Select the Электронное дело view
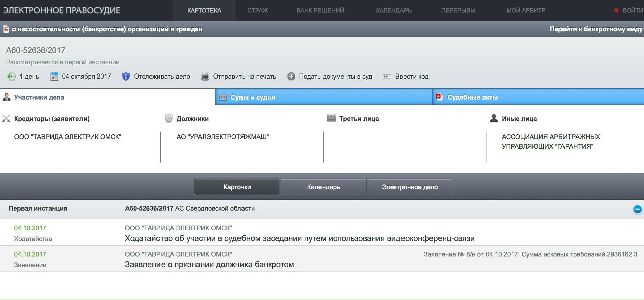644x300 pixels. 410,187
